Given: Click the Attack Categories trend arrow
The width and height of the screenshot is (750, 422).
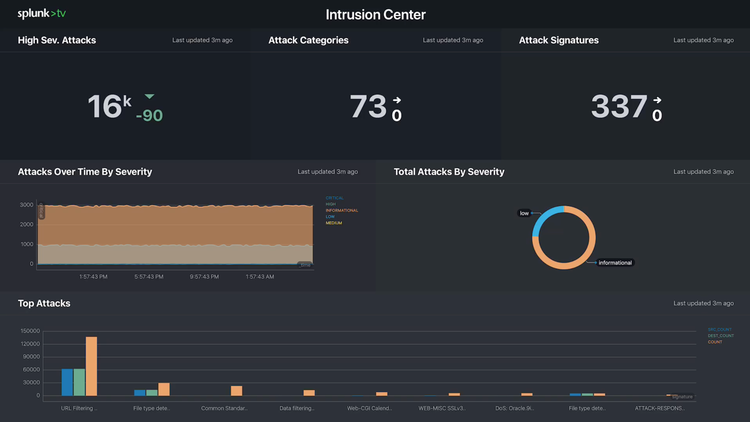Looking at the screenshot, I should 396,100.
